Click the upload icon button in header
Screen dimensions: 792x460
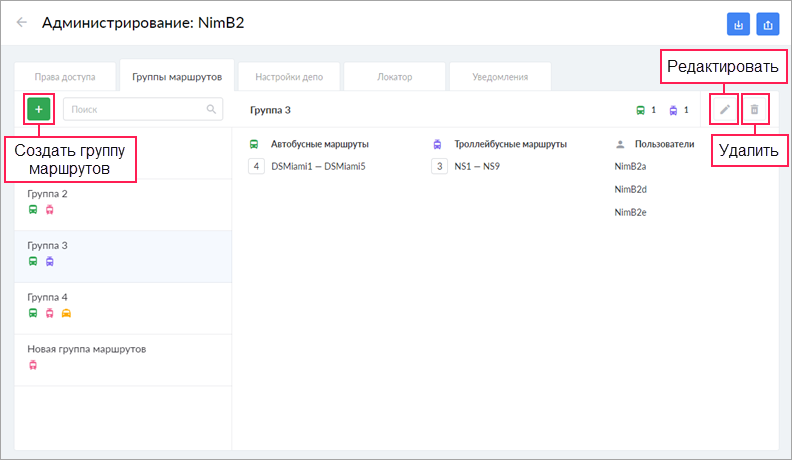pos(767,23)
